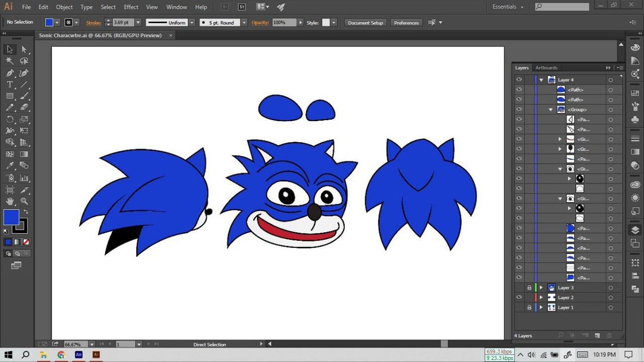Screen dimensions: 644x362
Task: Click the Column Graph tool
Action: click(24, 178)
